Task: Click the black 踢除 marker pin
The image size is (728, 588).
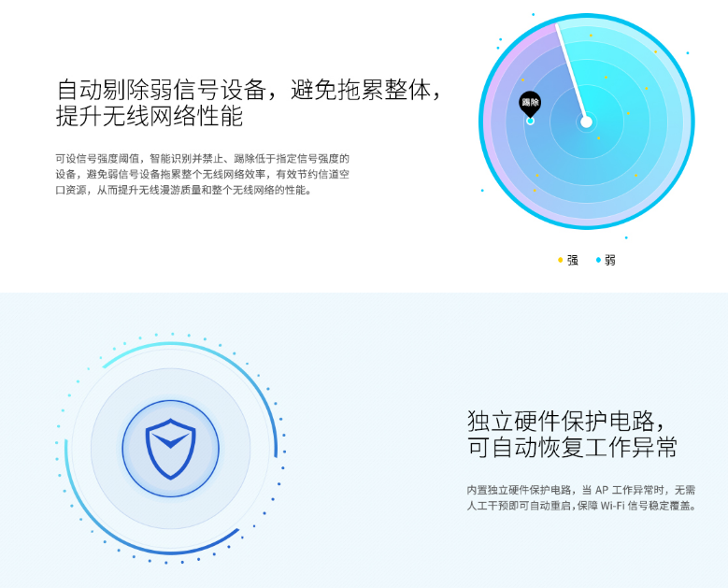Action: [530, 104]
